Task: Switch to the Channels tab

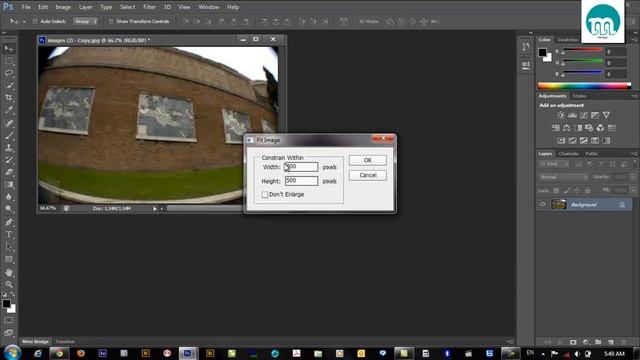Action: [568, 153]
